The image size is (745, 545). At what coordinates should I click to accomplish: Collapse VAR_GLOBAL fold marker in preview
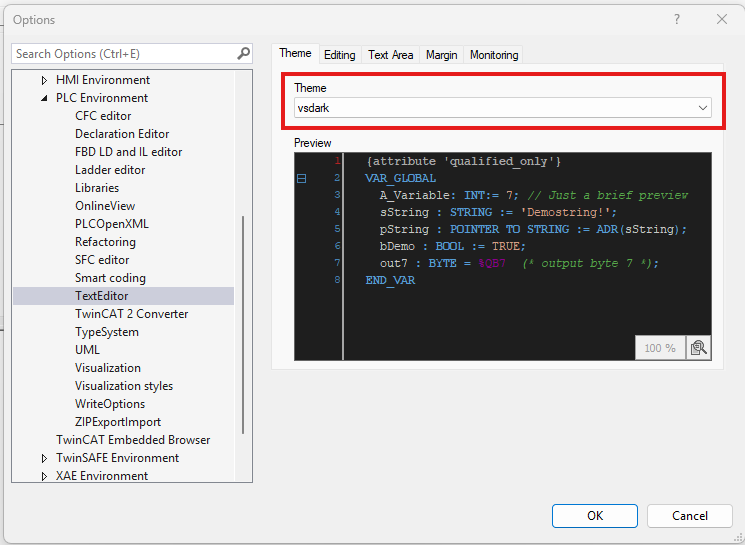(x=301, y=178)
